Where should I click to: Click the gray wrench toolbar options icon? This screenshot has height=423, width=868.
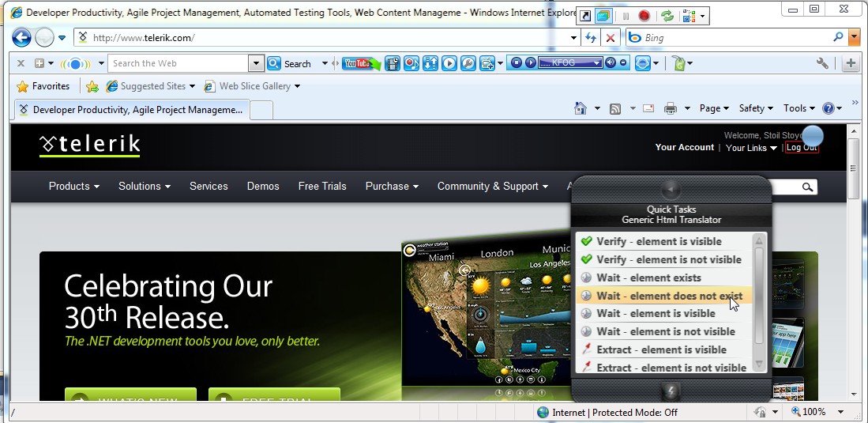pos(823,63)
